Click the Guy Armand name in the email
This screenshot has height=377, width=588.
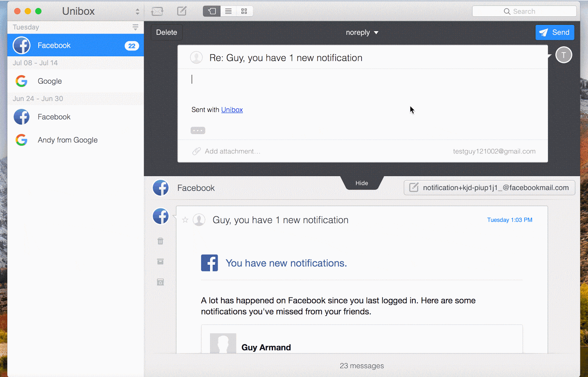266,348
